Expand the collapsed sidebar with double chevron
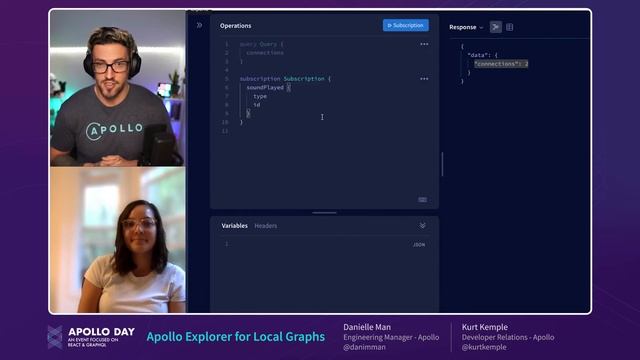 click(x=199, y=25)
